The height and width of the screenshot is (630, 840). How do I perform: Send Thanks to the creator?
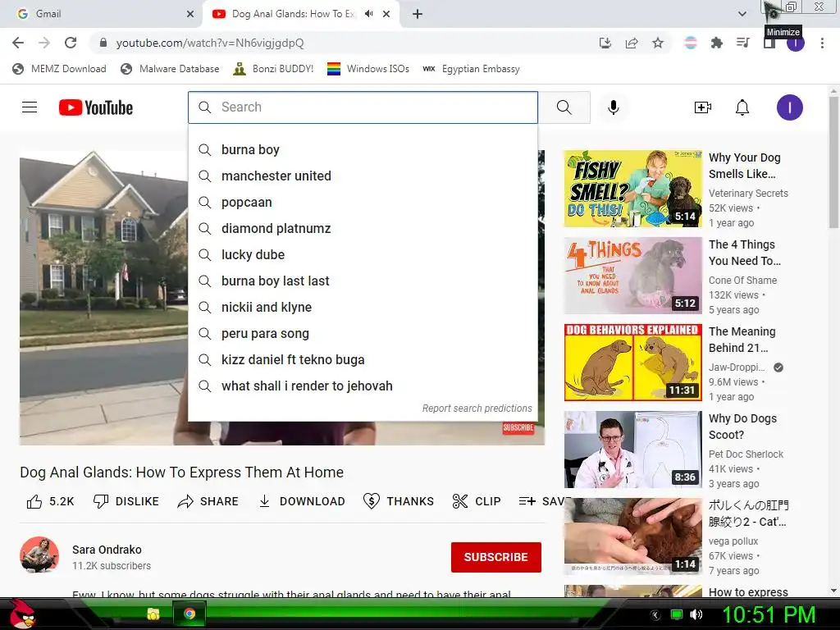[x=399, y=501]
